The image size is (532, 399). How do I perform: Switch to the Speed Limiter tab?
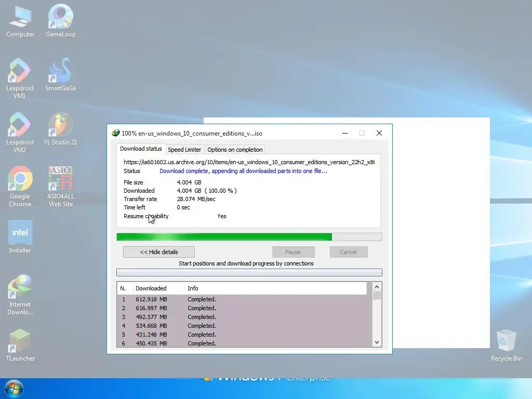click(184, 150)
